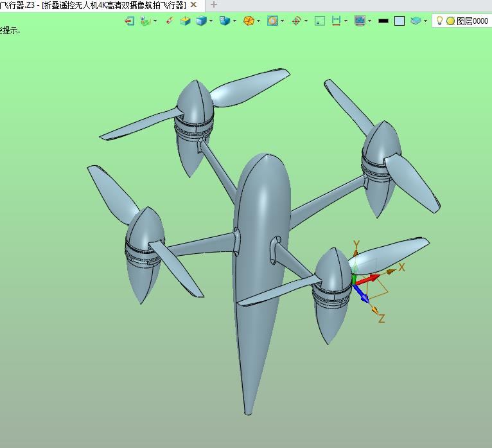
Task: Expand the monitor display dropdown arrow
Action: coord(369,21)
